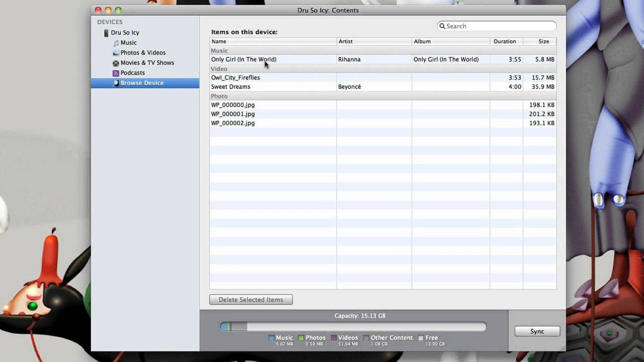This screenshot has width=644, height=362.
Task: Click the phone icon beside Dru So Icy
Action: (106, 33)
